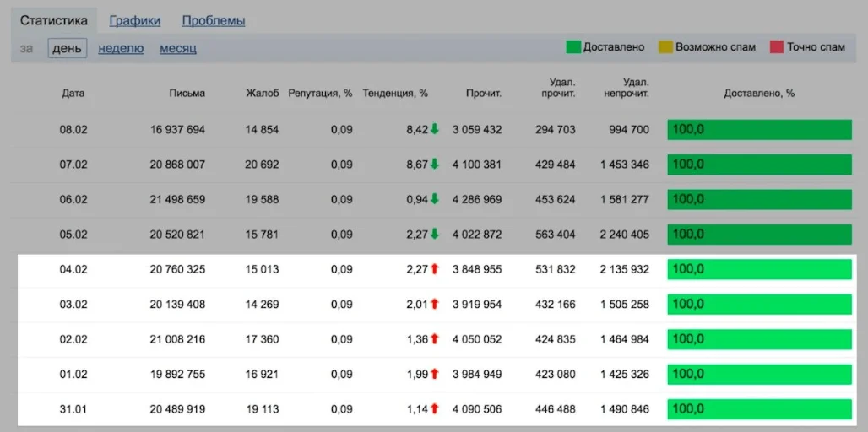
Task: Click red up arrow in 03.02 row
Action: pyautogui.click(x=435, y=304)
